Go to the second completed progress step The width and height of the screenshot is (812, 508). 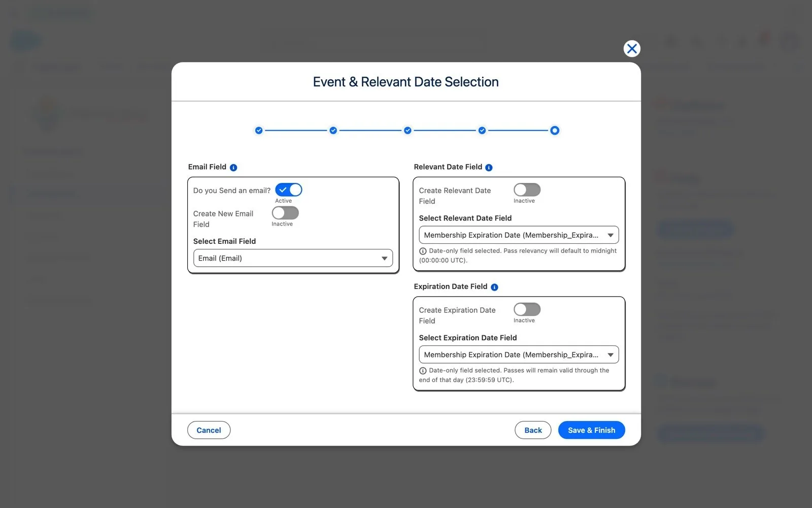point(333,131)
